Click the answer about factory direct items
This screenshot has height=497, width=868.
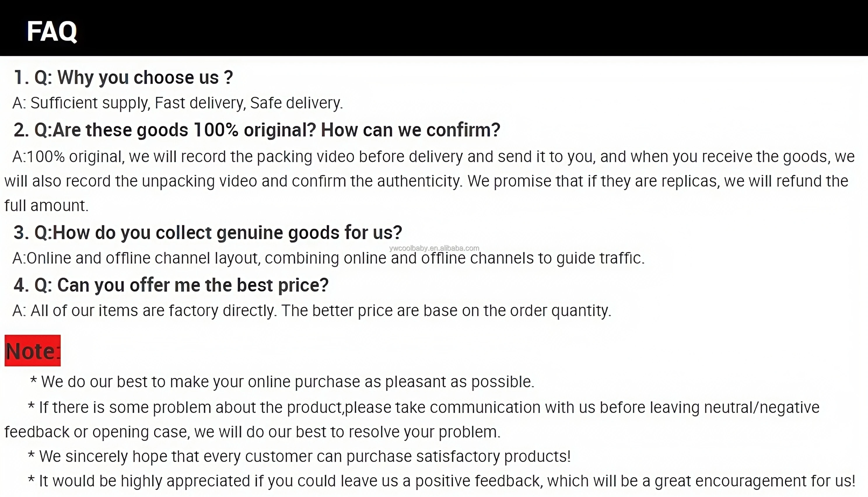pyautogui.click(x=311, y=311)
